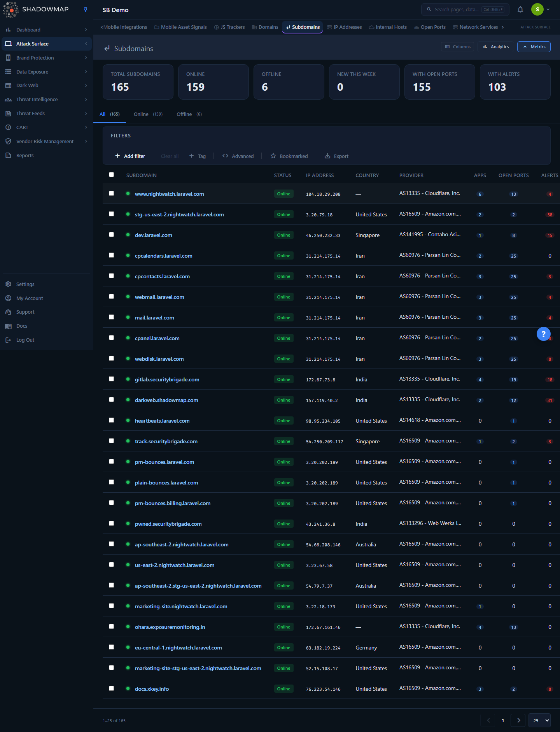The image size is (560, 732).
Task: Click the Columns button
Action: pyautogui.click(x=457, y=47)
